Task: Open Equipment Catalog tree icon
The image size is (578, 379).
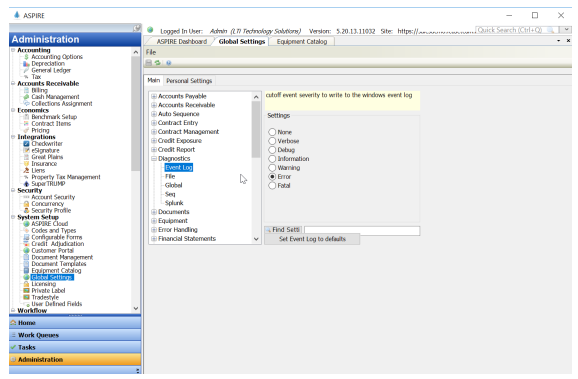Action: [x=26, y=271]
